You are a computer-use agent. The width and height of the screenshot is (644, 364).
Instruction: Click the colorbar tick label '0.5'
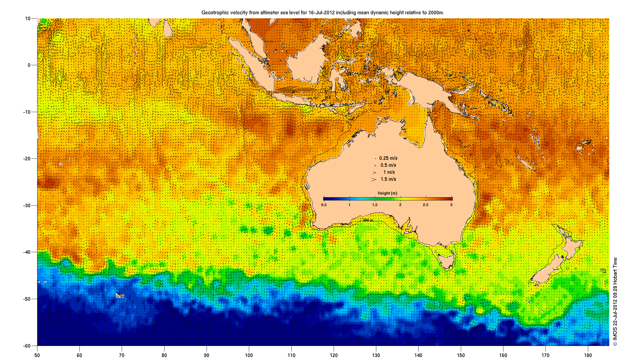point(324,205)
